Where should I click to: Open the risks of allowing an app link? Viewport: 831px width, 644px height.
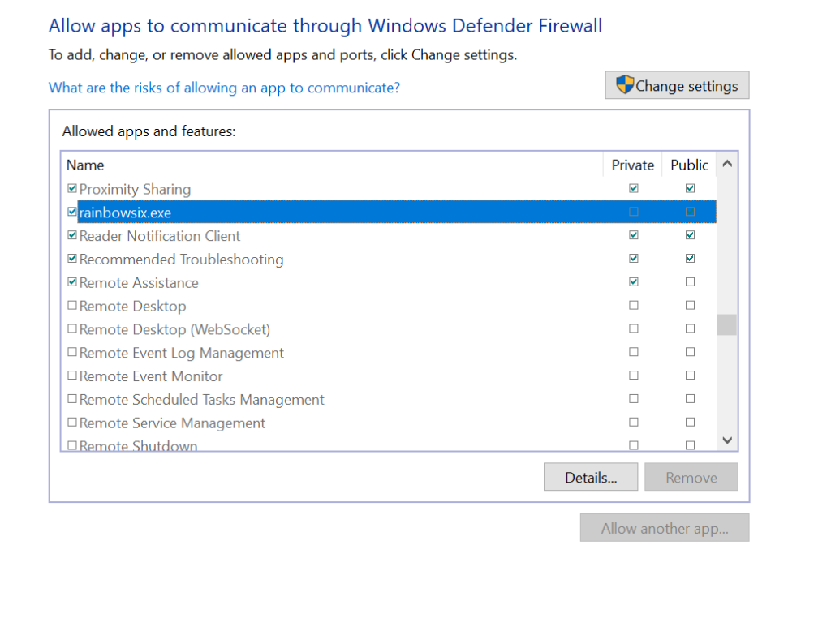click(224, 88)
